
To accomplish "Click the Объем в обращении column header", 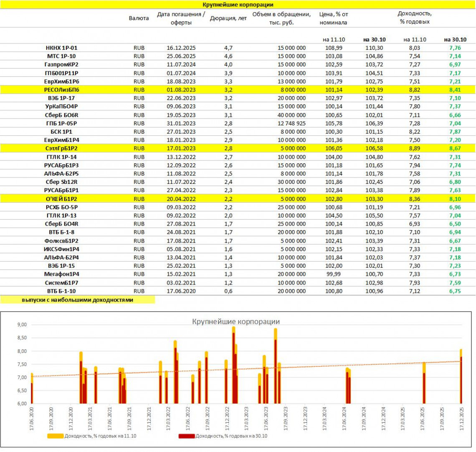I will click(281, 18).
